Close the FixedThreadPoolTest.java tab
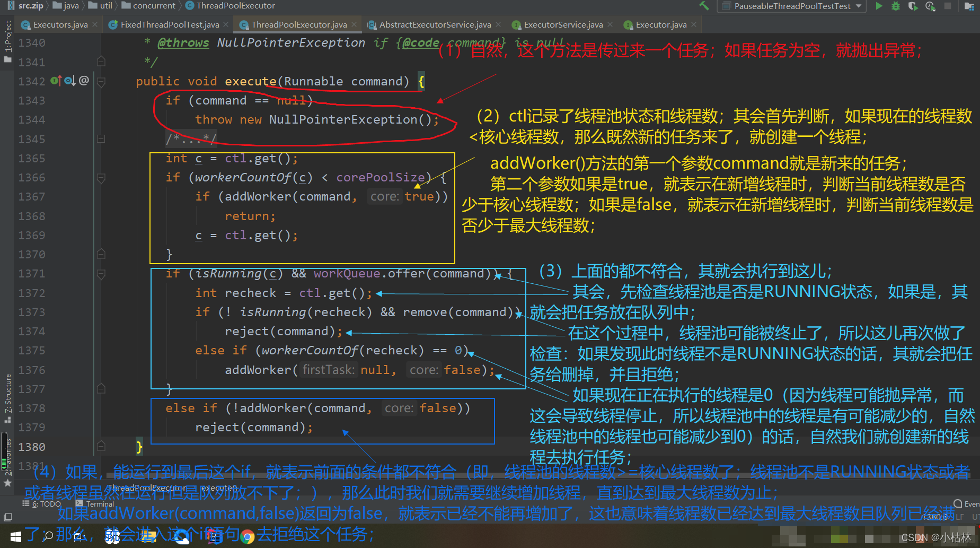980x548 pixels. (226, 24)
